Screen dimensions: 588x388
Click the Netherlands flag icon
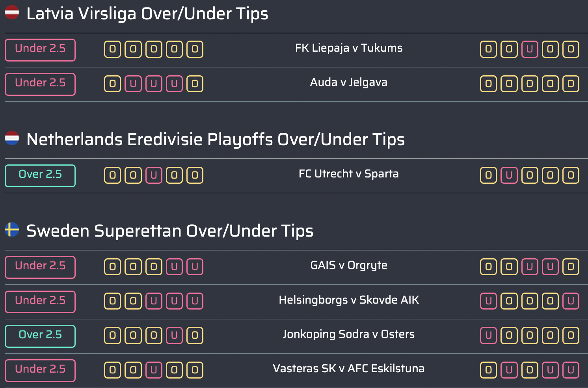[x=12, y=138]
